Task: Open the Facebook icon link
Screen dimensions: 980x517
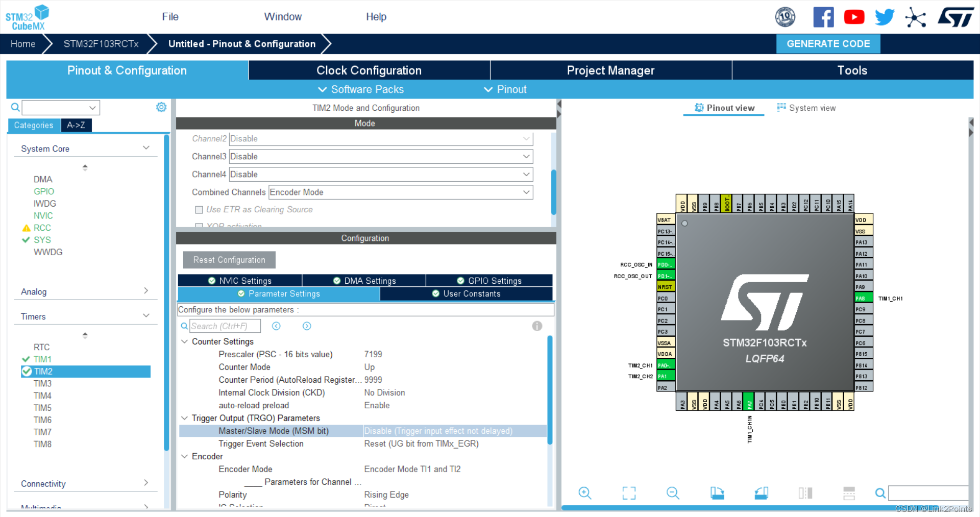Action: pos(823,17)
